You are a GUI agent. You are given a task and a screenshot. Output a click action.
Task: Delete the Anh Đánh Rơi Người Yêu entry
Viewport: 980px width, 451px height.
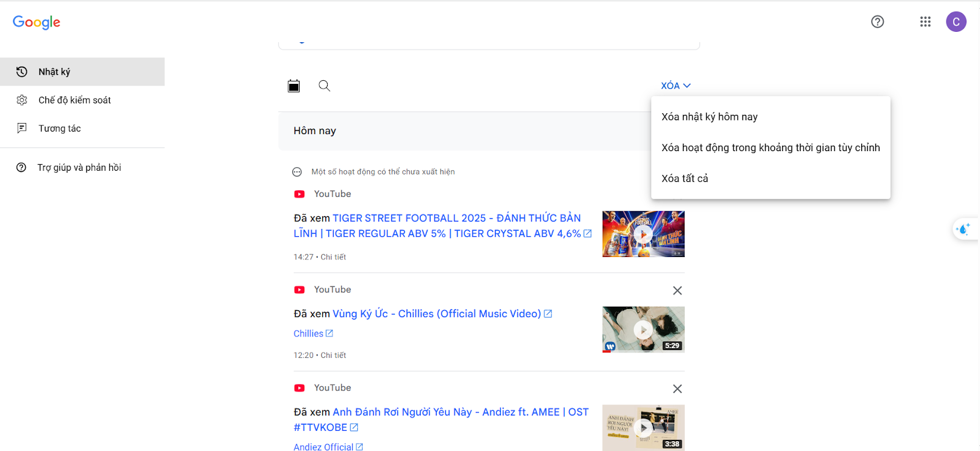pyautogui.click(x=677, y=389)
